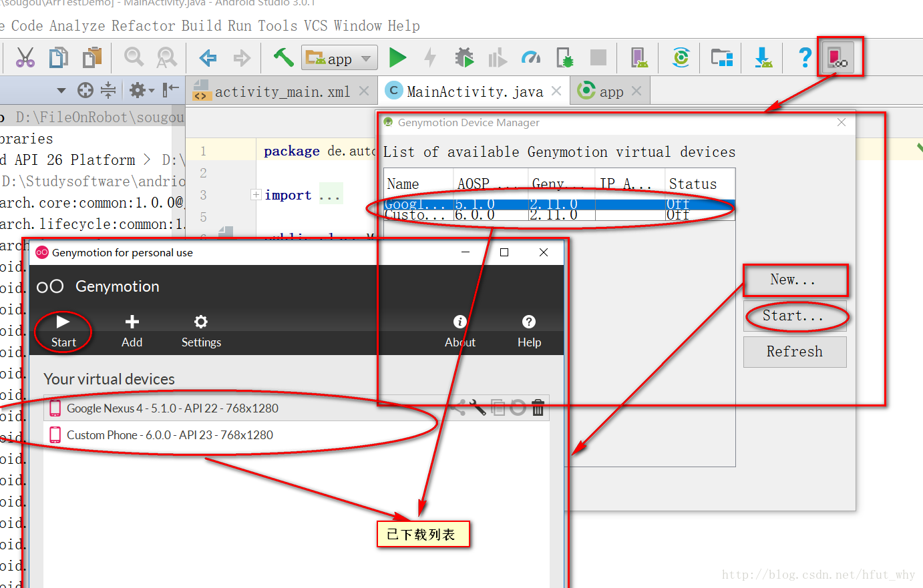The width and height of the screenshot is (923, 588).
Task: Click the Collapse All project tree icon
Action: tap(108, 90)
